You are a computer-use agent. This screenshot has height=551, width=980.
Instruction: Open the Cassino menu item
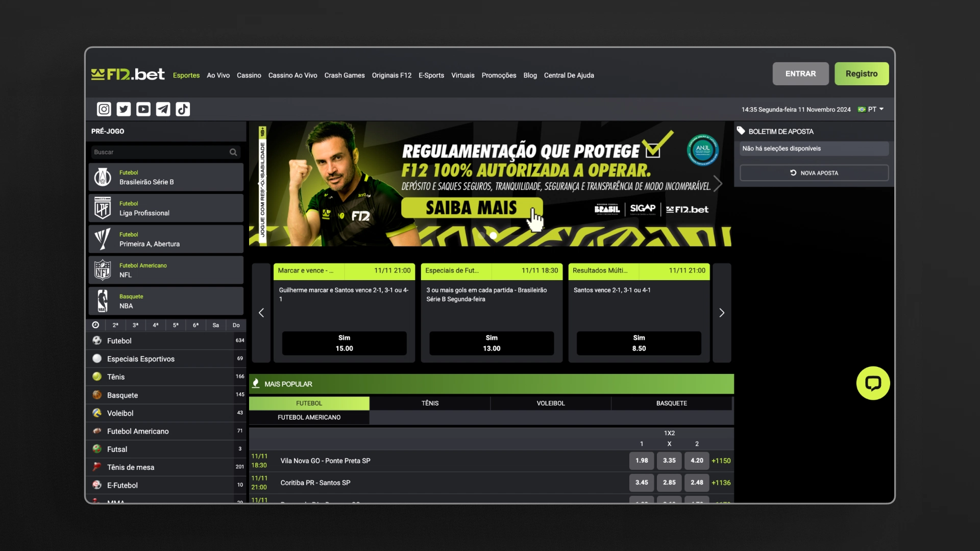tap(249, 76)
